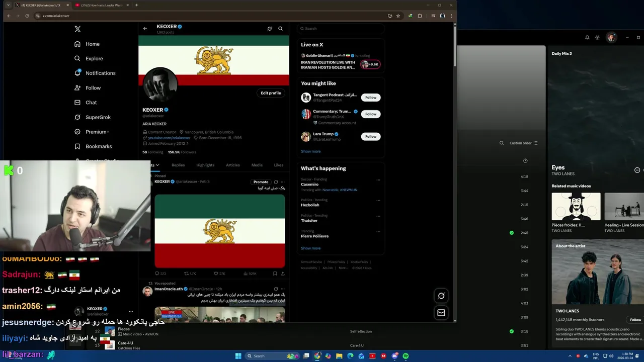644x362 pixels.
Task: Open Casemiro trend options menu
Action: click(x=378, y=179)
